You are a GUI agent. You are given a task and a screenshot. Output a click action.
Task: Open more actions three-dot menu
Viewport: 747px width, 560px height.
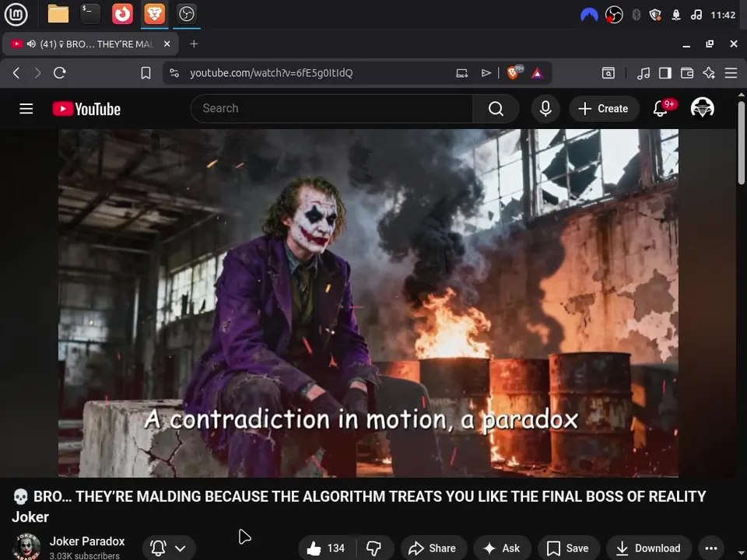tap(710, 548)
